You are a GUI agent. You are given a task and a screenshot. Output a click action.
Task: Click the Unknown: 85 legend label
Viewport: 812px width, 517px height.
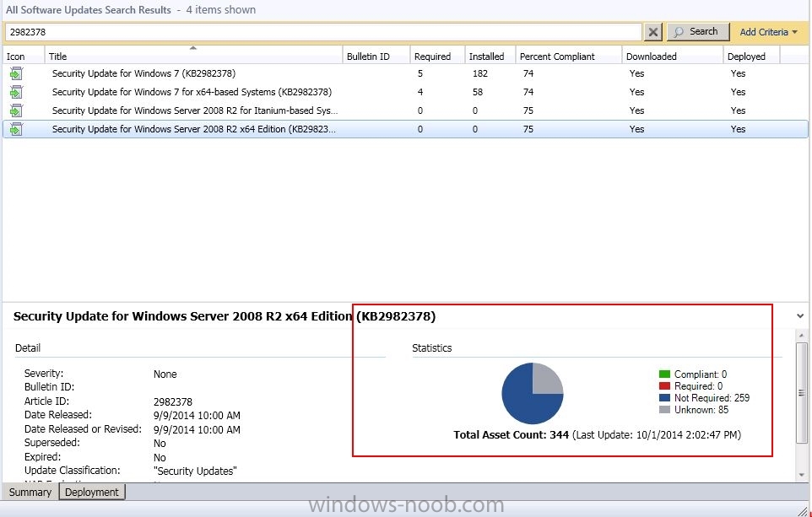(x=701, y=410)
